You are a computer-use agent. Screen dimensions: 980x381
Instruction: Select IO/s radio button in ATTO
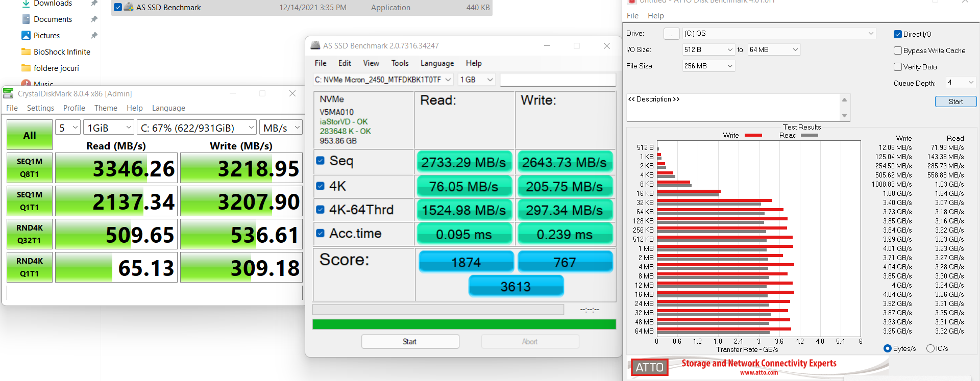pos(930,348)
